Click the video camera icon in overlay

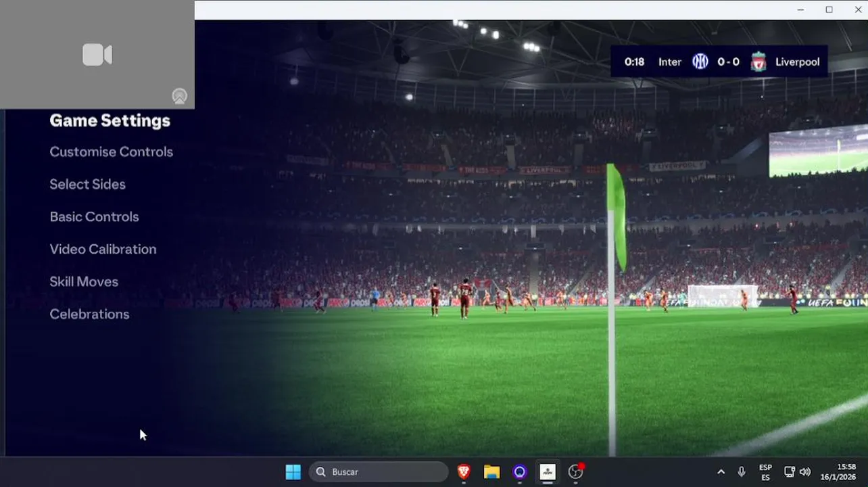97,55
